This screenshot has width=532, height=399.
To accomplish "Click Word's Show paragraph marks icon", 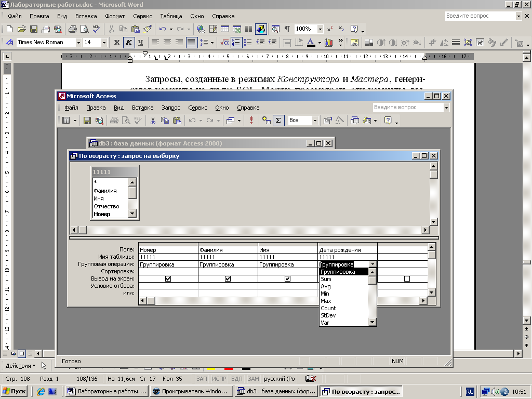I will [x=287, y=29].
